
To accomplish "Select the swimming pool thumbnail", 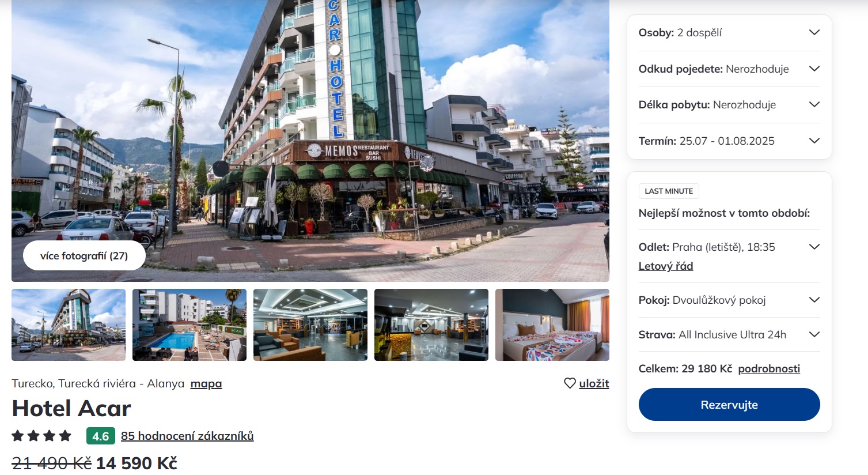I will (x=189, y=325).
